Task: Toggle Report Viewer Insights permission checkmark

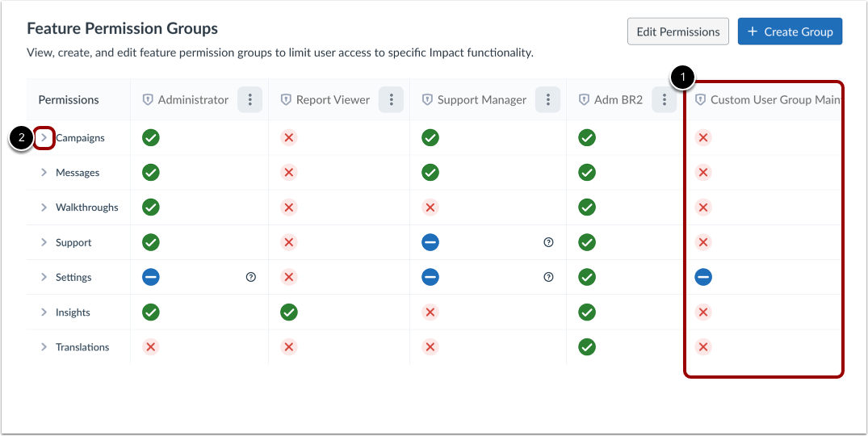Action: 289,312
